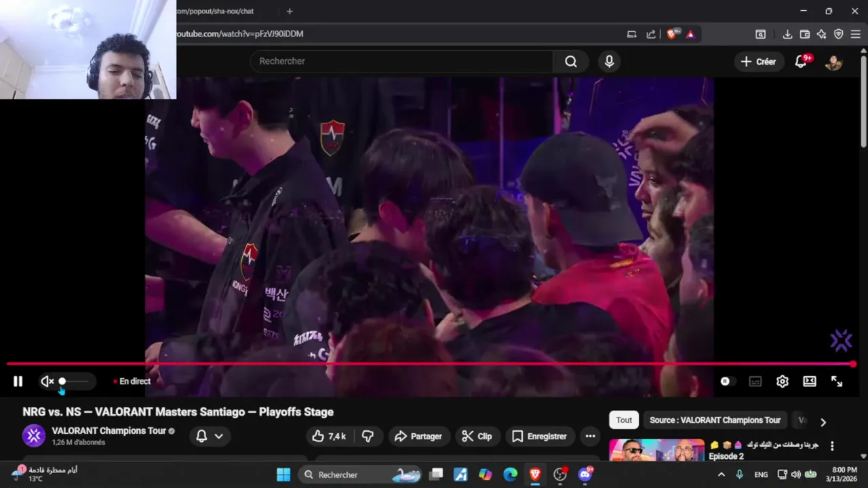This screenshot has height=488, width=868.
Task: Click the red video progress bar
Action: point(431,364)
